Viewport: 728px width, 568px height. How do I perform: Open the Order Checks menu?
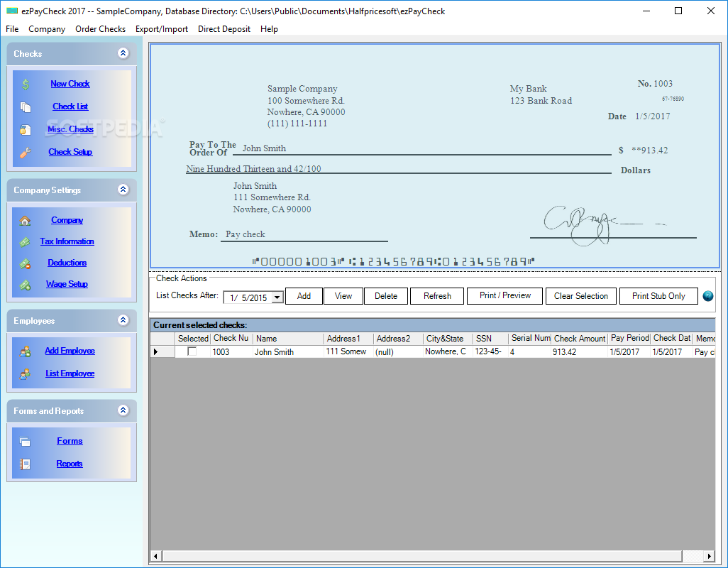coord(100,29)
